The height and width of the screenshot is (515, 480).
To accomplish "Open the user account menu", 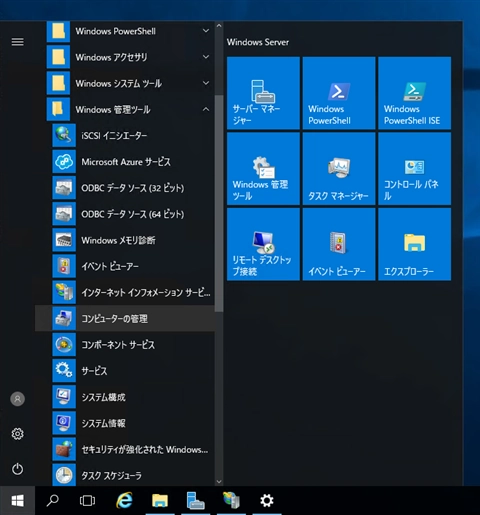I will 18,399.
